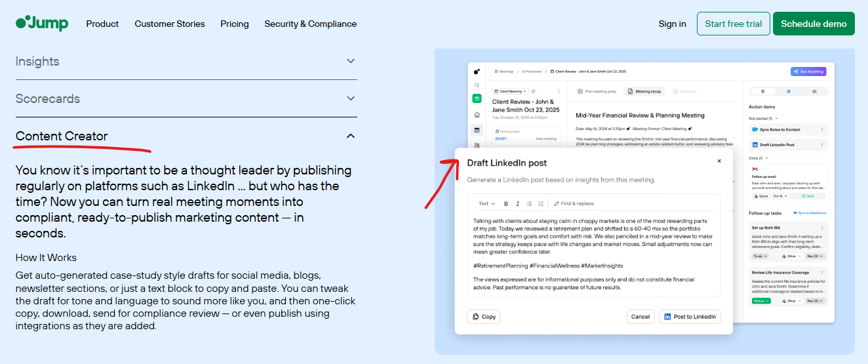Open the Oct 16 date dropdown on email card
Viewport: 868px width, 364px height.
click(781, 196)
